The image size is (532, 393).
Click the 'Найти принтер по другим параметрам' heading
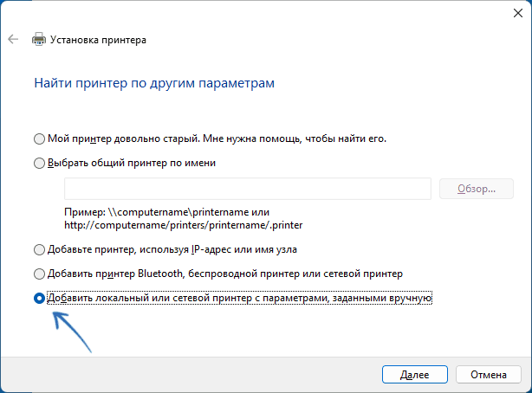154,83
